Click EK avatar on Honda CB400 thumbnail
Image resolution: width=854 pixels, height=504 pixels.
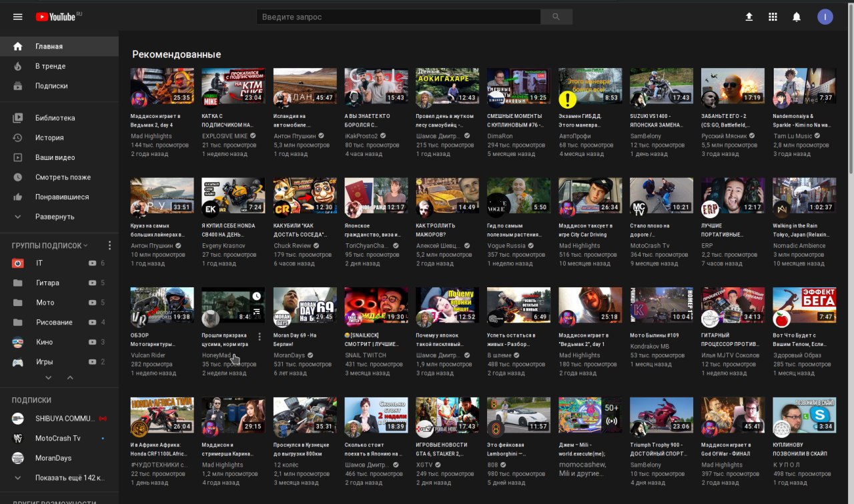tap(211, 209)
